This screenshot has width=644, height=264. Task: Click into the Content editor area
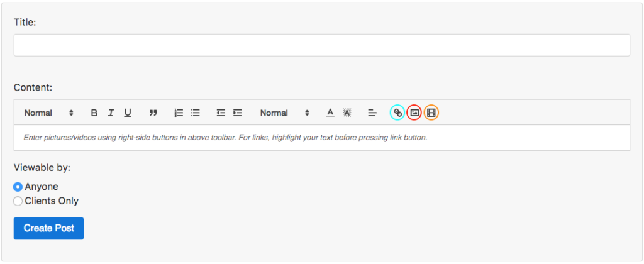[x=321, y=138]
